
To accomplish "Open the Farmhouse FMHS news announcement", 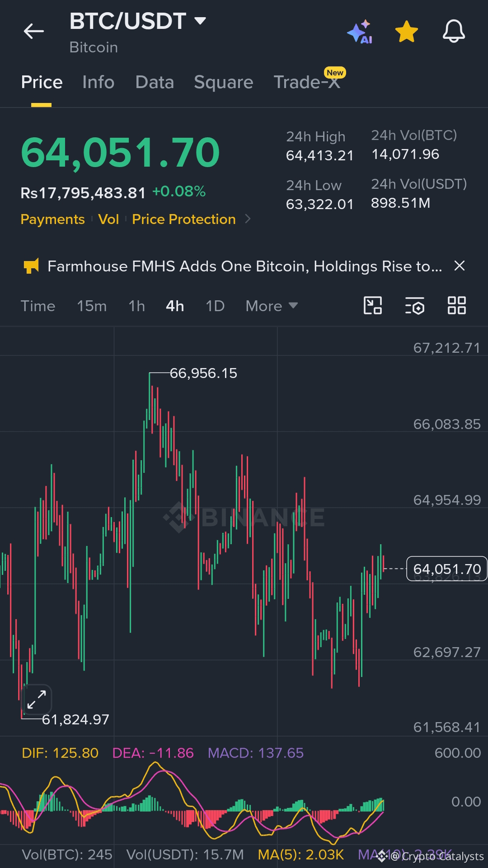I will point(244,266).
